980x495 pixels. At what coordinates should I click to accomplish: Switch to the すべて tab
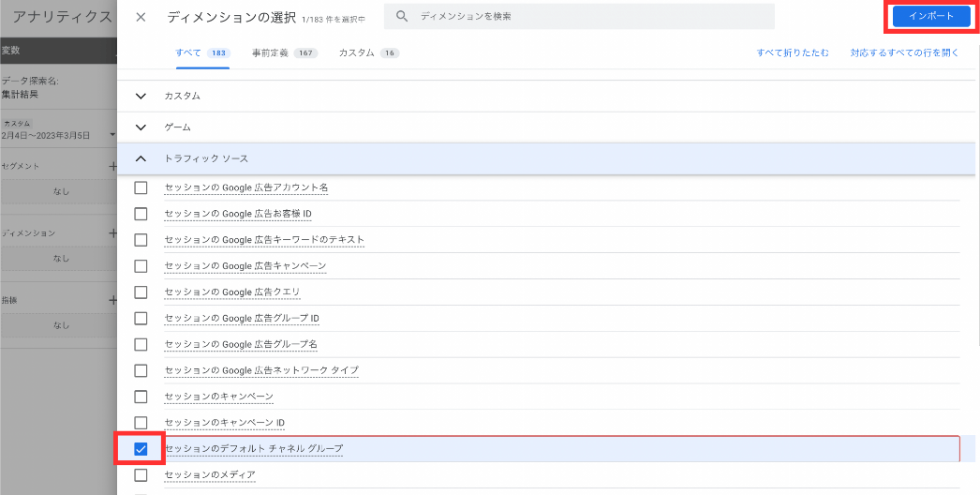[x=201, y=53]
